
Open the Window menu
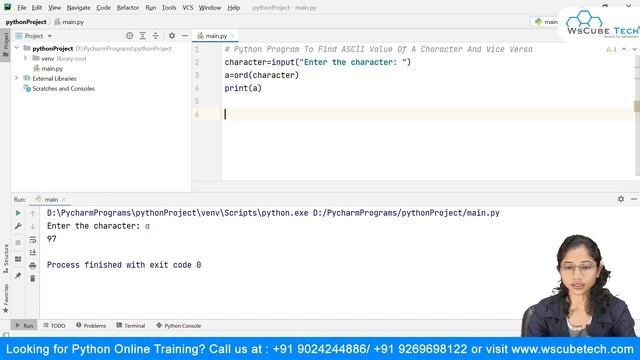(x=210, y=8)
